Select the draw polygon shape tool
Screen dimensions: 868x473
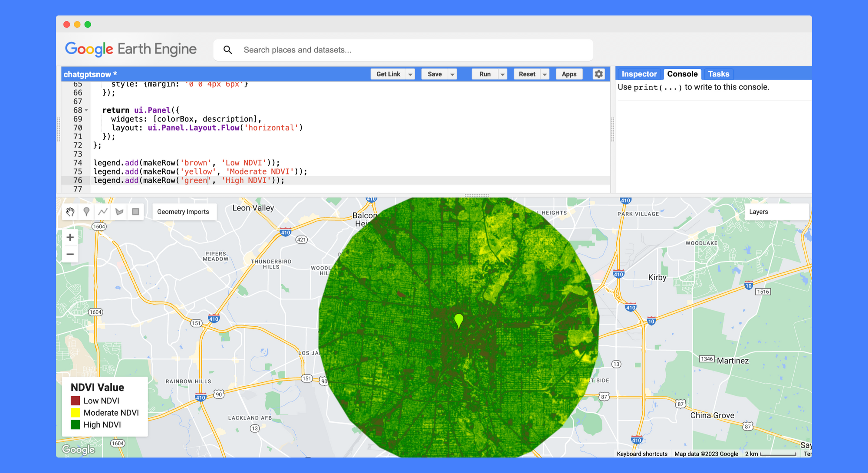pos(119,212)
